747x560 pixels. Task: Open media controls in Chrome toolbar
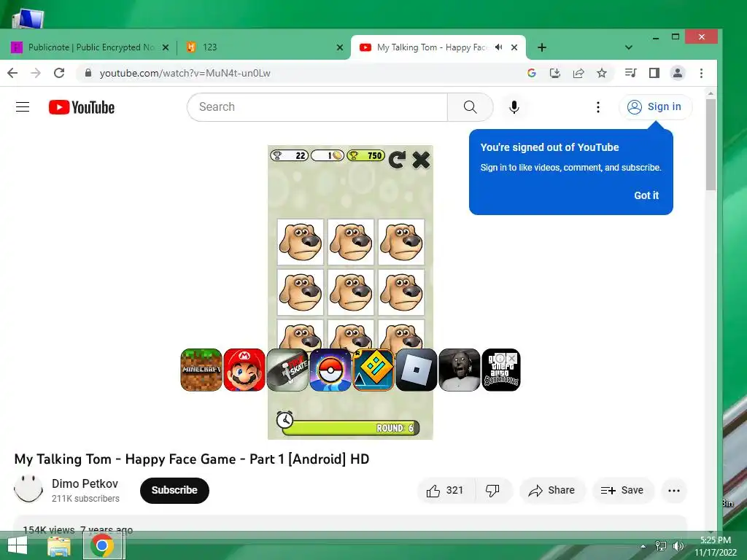[631, 73]
